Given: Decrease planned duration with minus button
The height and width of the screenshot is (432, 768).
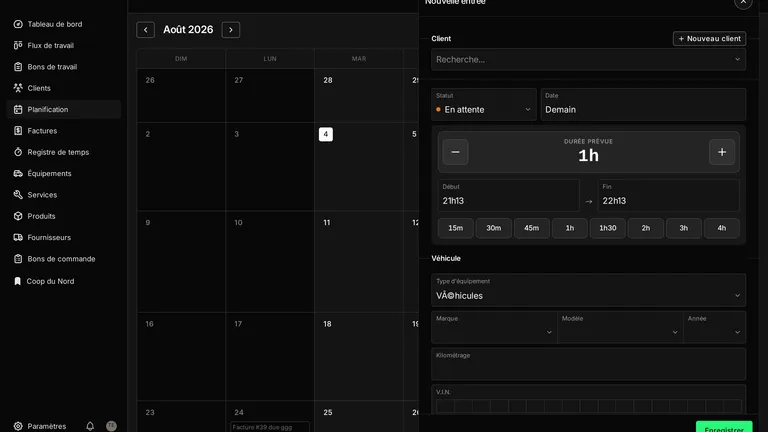Looking at the screenshot, I should [x=455, y=152].
